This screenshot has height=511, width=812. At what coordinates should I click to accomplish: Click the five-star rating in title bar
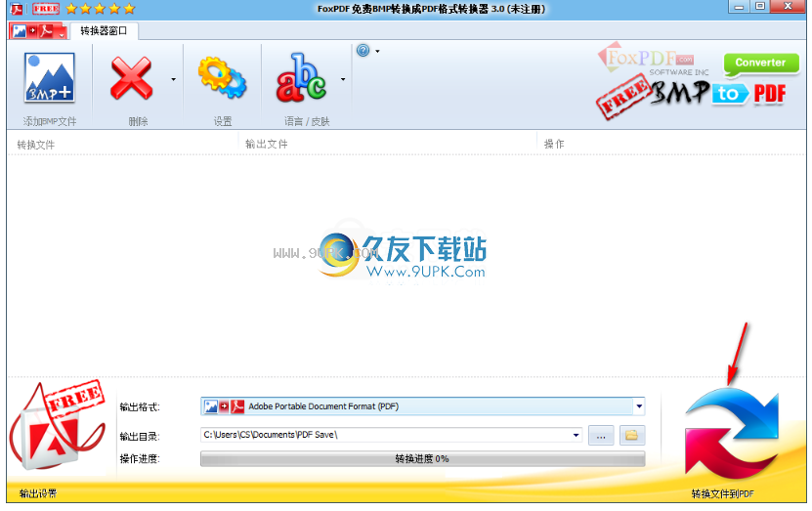tap(101, 9)
